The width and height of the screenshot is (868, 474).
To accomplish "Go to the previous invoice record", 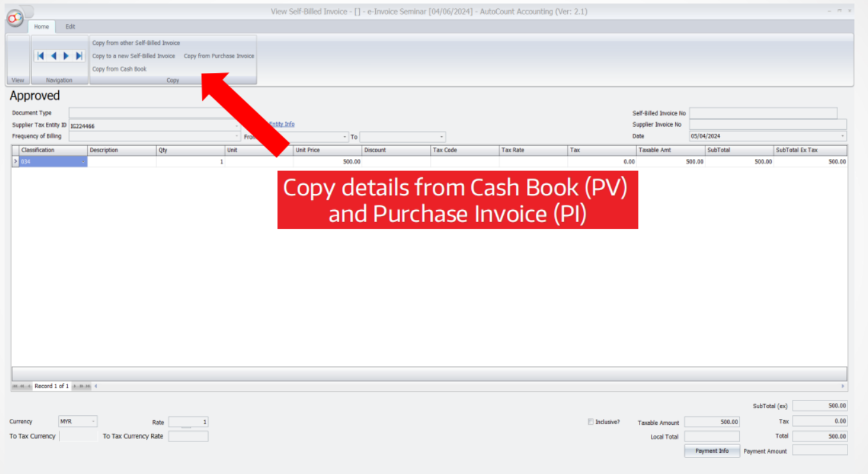I will (x=53, y=56).
